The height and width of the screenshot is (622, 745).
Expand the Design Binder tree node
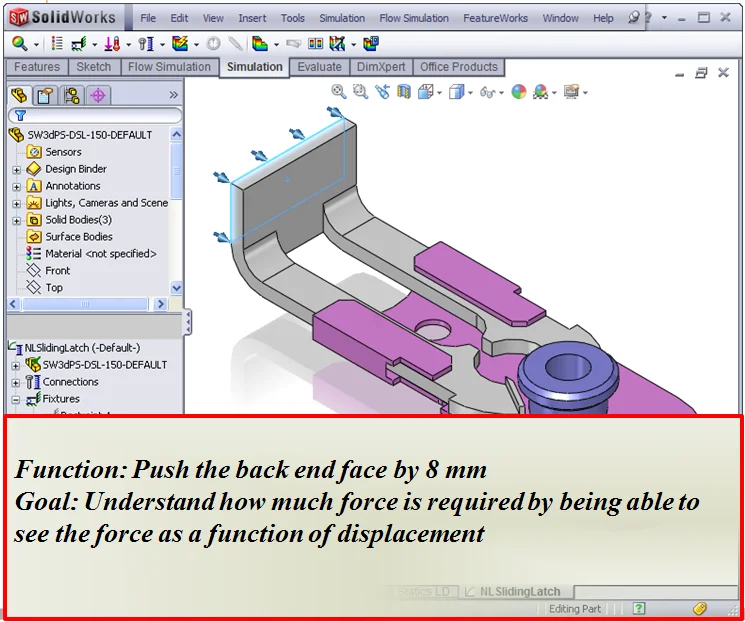(16, 170)
